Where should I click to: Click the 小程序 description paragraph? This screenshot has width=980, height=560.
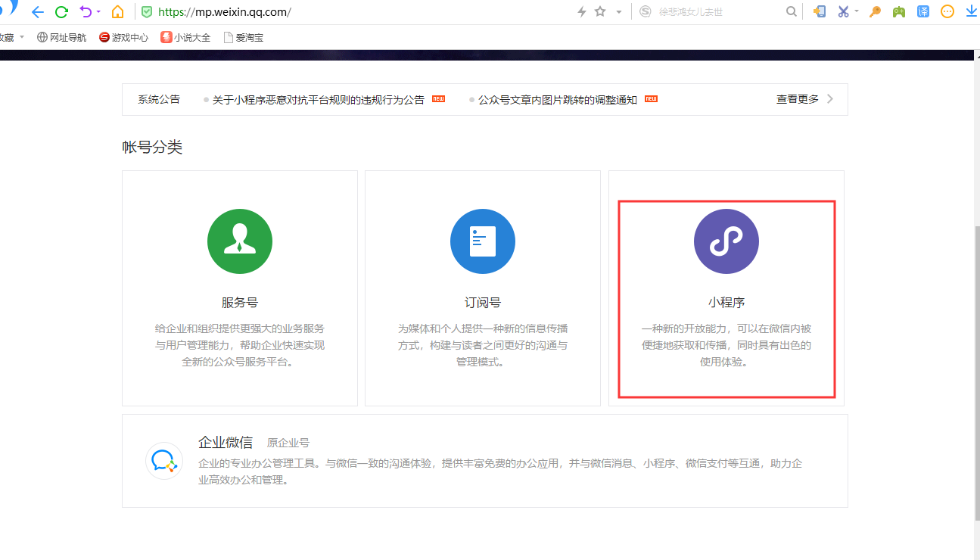pyautogui.click(x=726, y=345)
